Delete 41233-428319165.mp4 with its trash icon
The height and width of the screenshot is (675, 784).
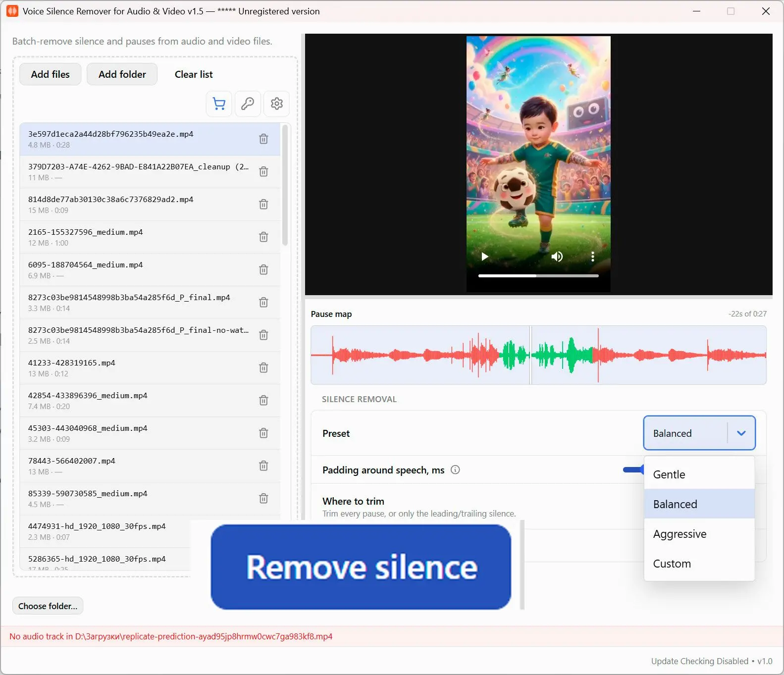point(263,367)
